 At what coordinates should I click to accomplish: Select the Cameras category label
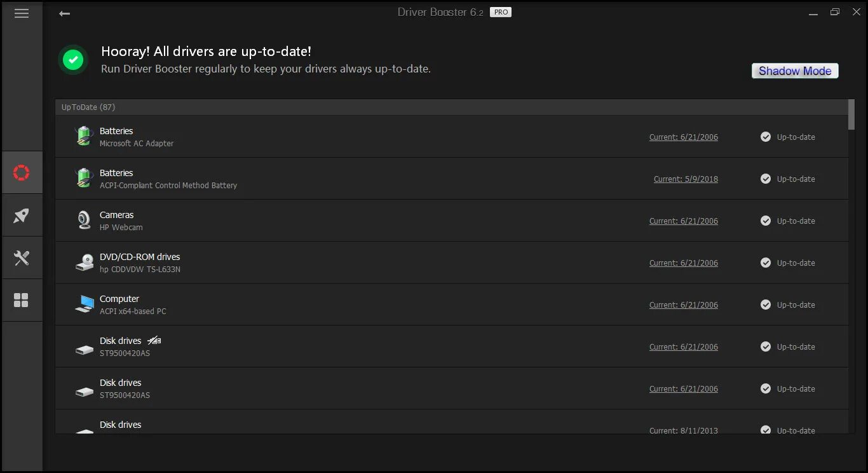coord(117,215)
